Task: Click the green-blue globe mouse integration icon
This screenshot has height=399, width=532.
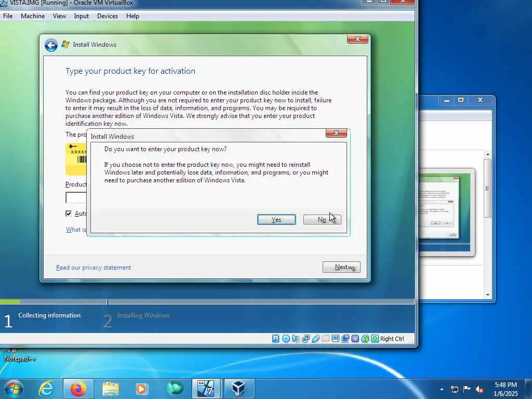Action: point(365,339)
